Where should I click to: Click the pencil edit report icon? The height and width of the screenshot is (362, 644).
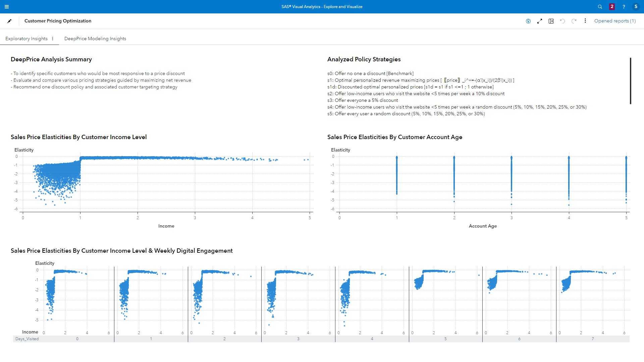[9, 21]
